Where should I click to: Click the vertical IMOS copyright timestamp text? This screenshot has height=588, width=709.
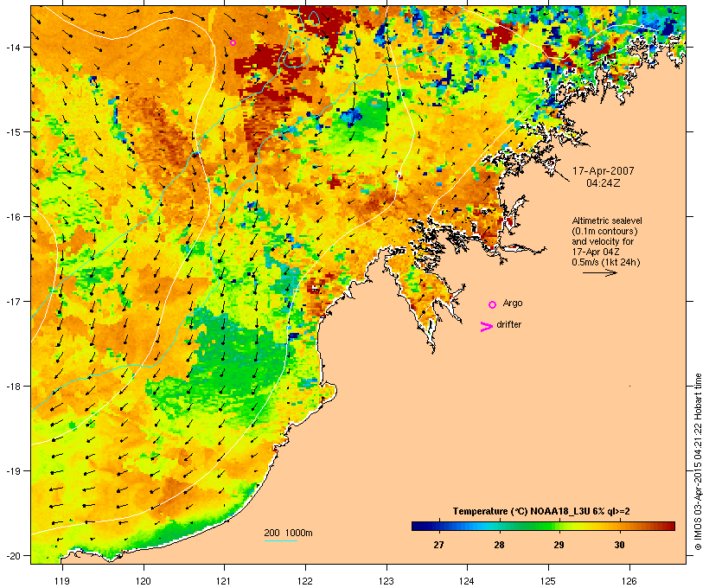pyautogui.click(x=698, y=462)
